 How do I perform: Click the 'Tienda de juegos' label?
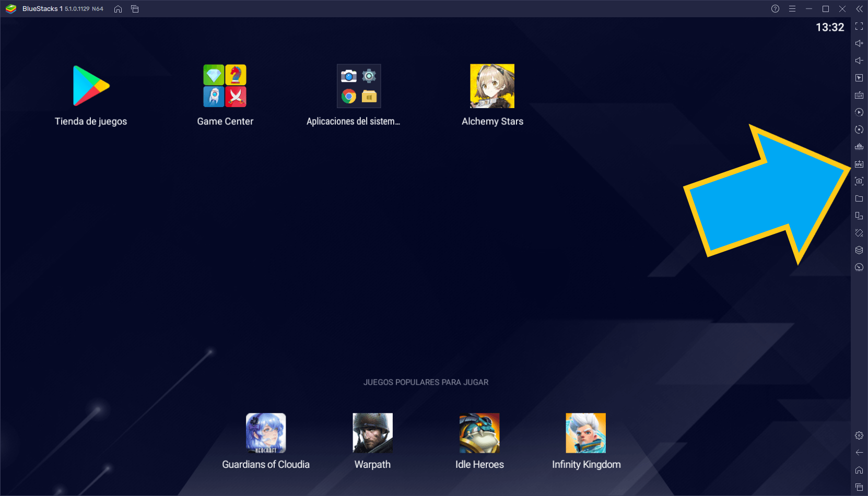coord(91,121)
